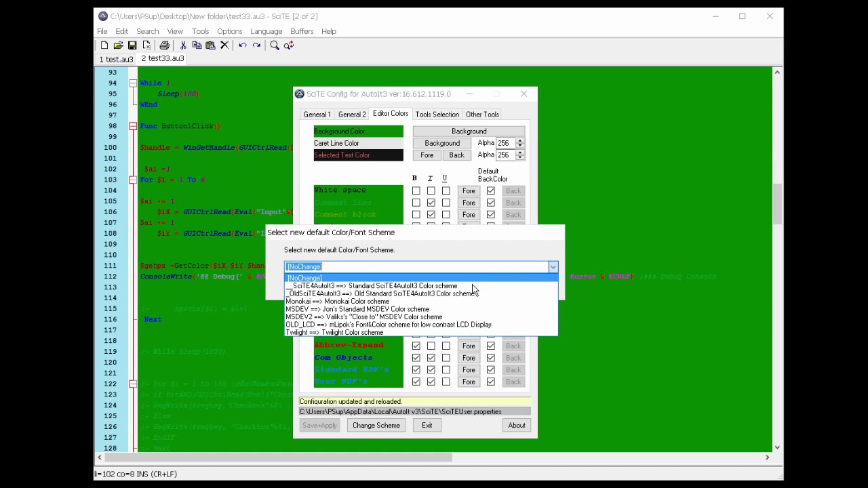This screenshot has width=868, height=488.
Task: Choose Jon's Standard MSDEV Color scheme
Action: coord(421,309)
